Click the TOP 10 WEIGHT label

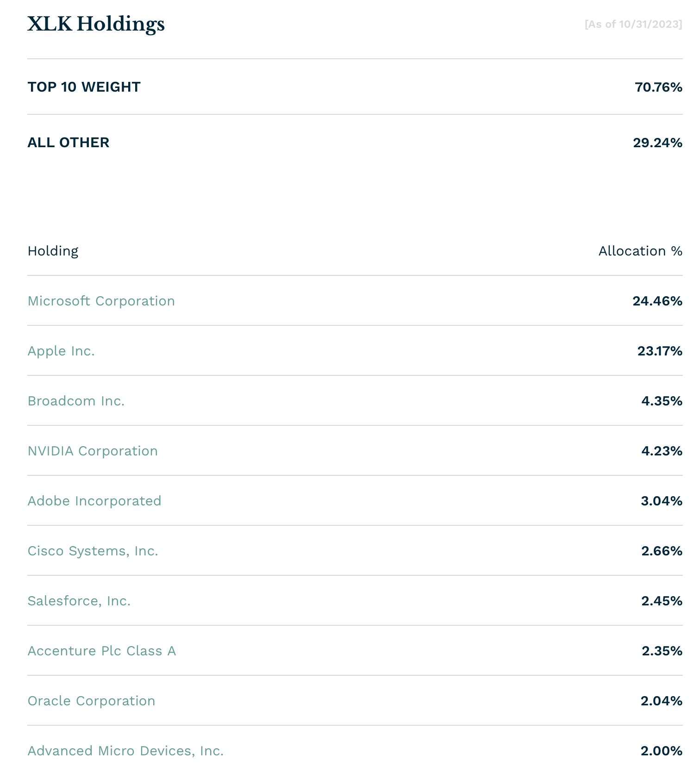pos(84,87)
